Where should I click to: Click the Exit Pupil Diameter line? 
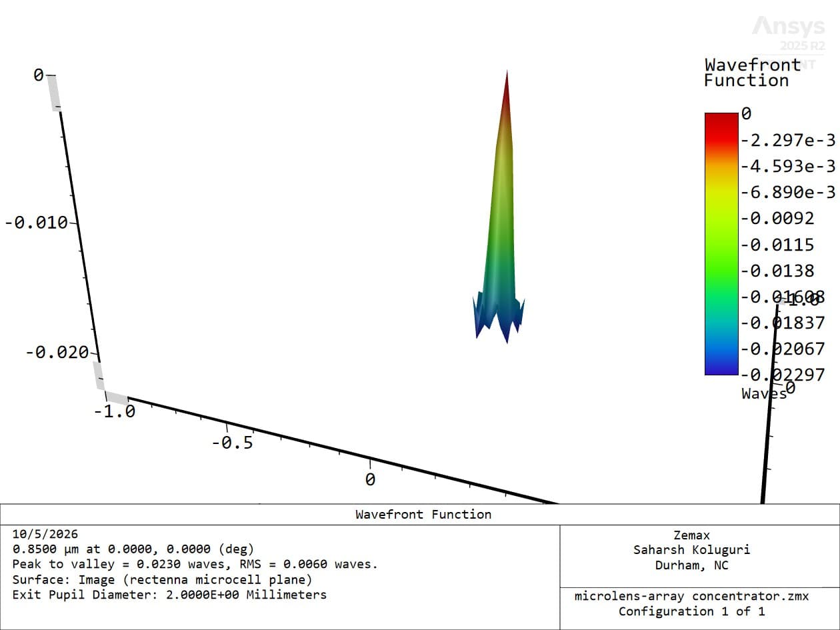[170, 594]
